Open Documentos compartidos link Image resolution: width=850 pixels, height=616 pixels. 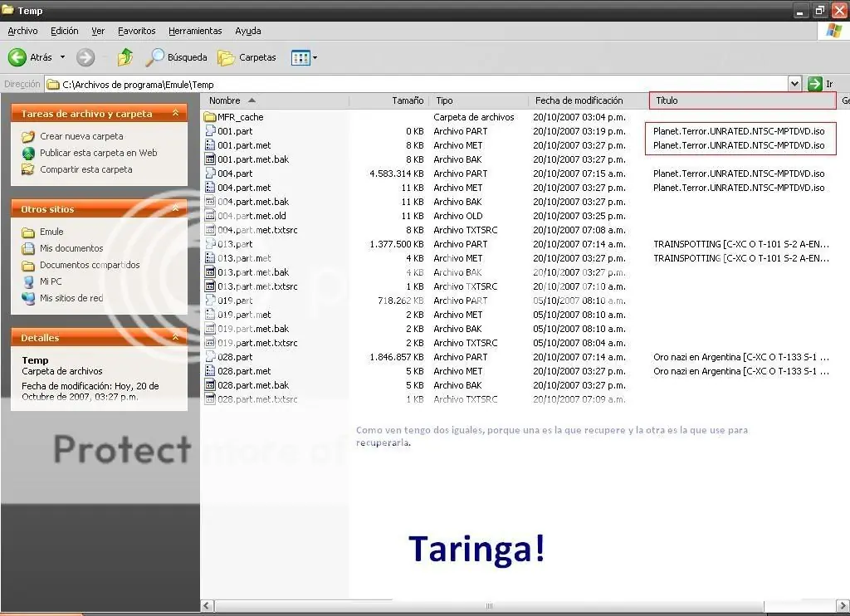click(90, 265)
